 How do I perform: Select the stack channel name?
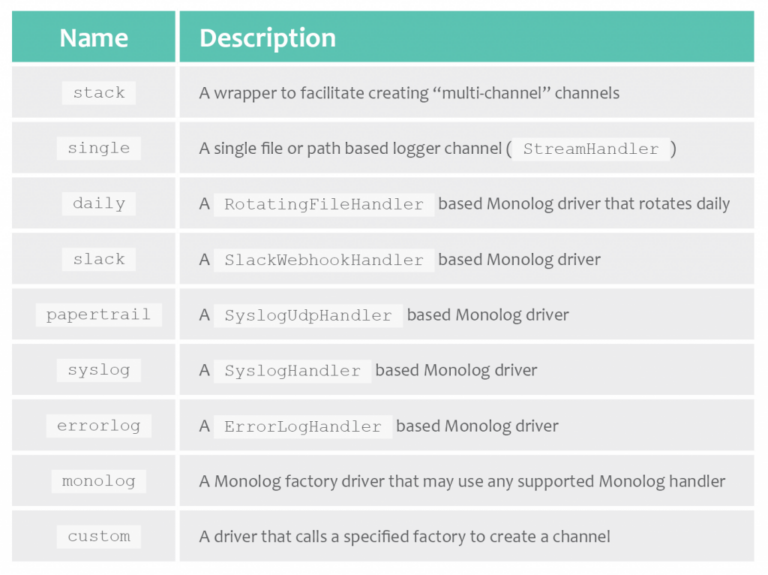coord(99,93)
